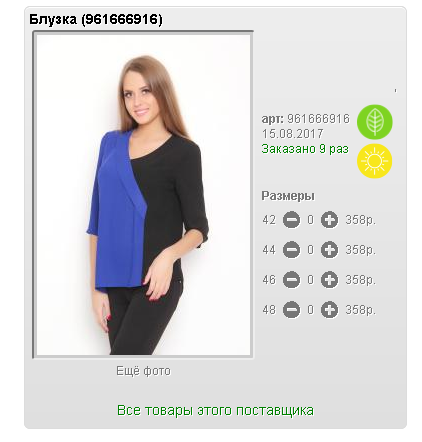
Task: Decrease quantity for size 46
Action: (x=291, y=280)
